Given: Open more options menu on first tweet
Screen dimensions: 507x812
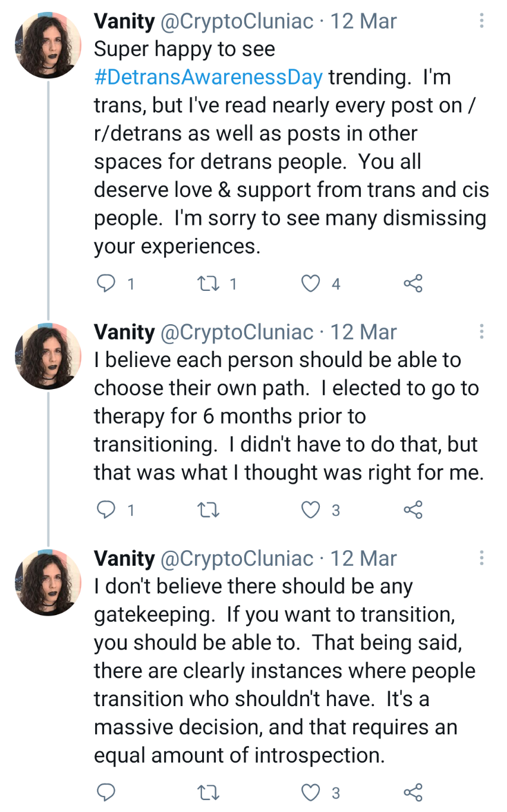Looking at the screenshot, I should 481,21.
